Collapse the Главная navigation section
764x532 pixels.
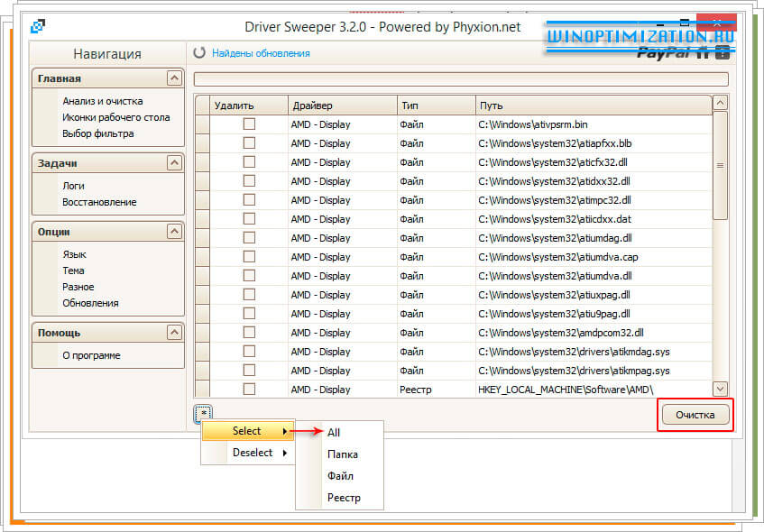click(x=174, y=78)
